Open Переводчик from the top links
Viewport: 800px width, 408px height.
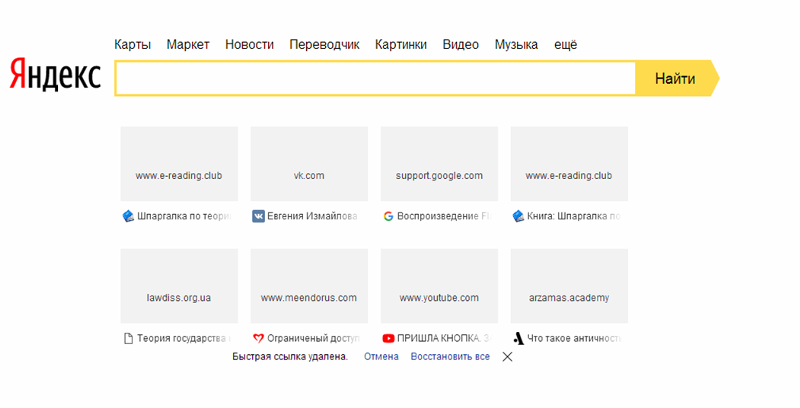coord(324,45)
